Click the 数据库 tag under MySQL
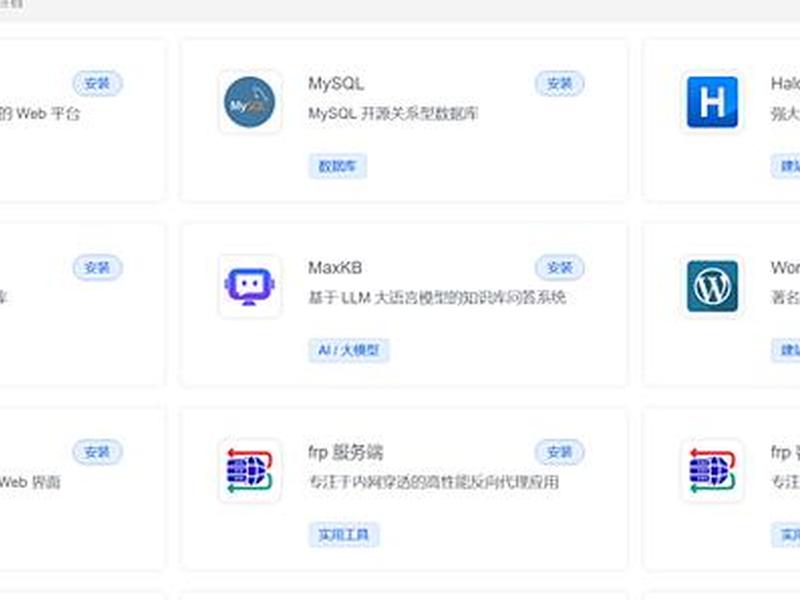800x600 pixels. tap(337, 166)
